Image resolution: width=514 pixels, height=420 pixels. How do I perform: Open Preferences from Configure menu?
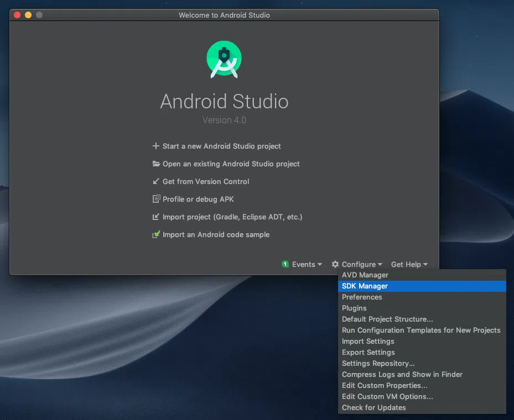(422, 297)
